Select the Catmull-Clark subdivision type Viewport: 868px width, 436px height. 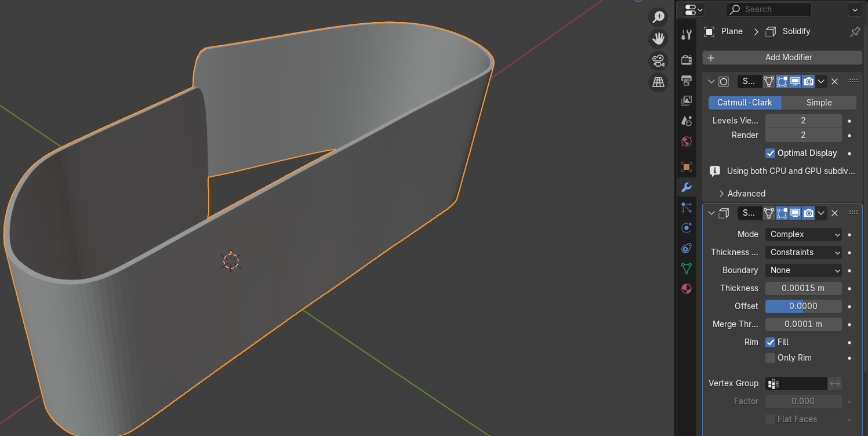[744, 103]
